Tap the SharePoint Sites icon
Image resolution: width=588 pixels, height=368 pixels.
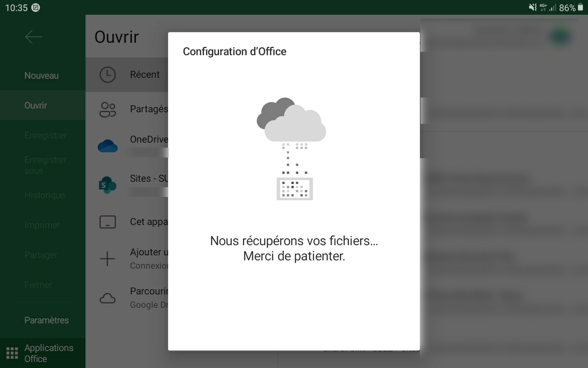click(107, 185)
